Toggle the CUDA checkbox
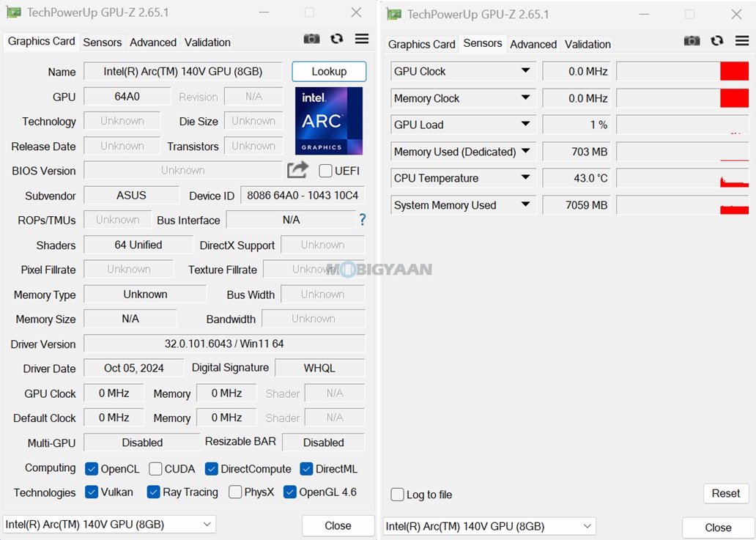 pos(155,469)
